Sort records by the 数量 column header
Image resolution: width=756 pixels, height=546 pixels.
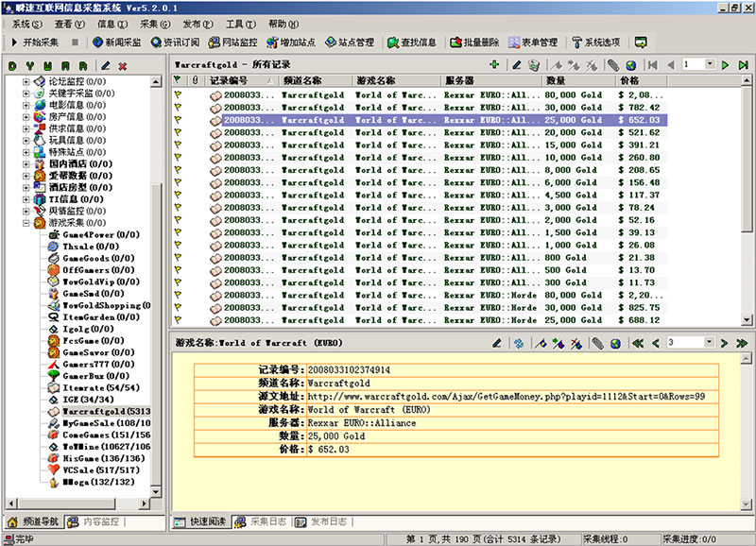pyautogui.click(x=578, y=80)
